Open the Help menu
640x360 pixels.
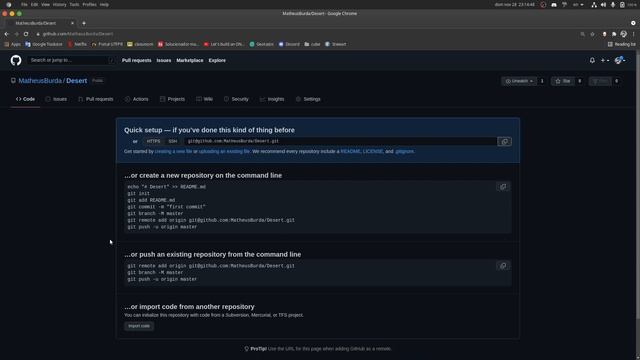point(104,4)
